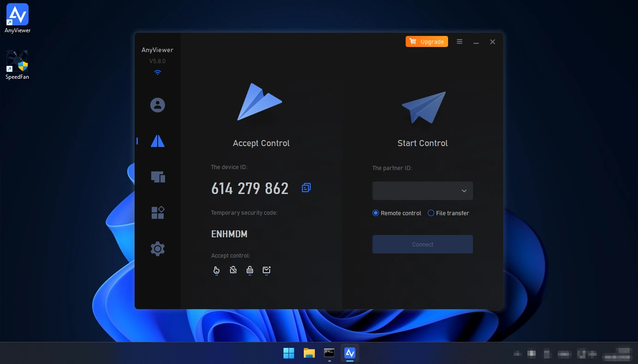Open the SpeedFan desktop shortcut
The height and width of the screenshot is (364, 638).
pyautogui.click(x=18, y=65)
